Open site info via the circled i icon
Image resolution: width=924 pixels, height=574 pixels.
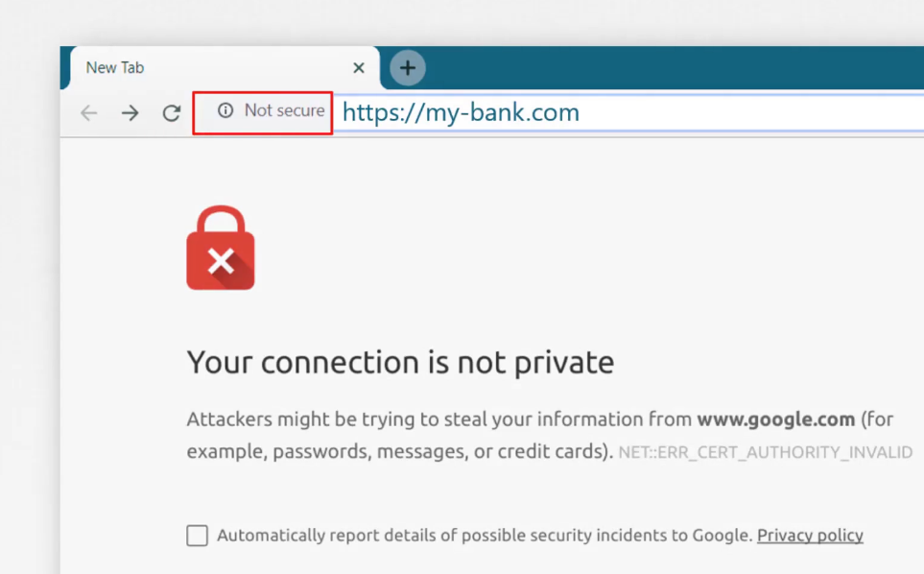[x=225, y=110]
